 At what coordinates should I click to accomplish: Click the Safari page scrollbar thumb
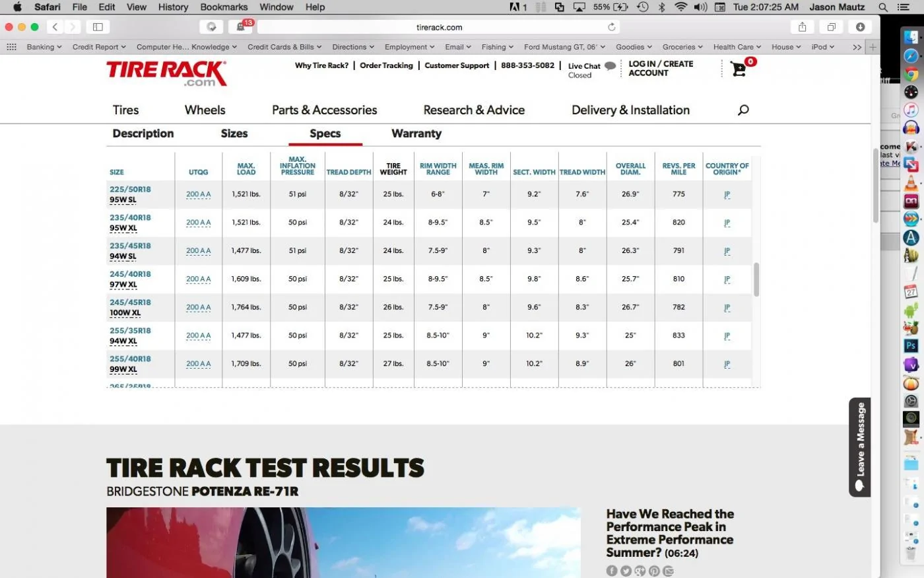tap(876, 186)
